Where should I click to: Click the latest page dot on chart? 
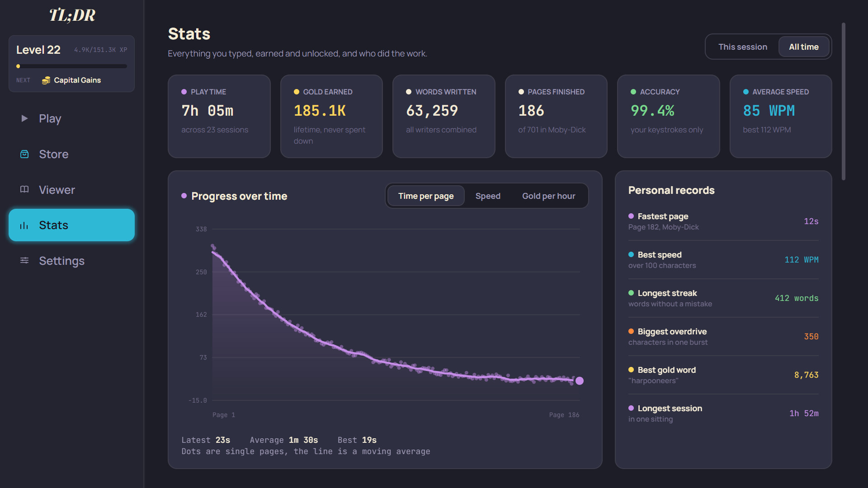[579, 381]
